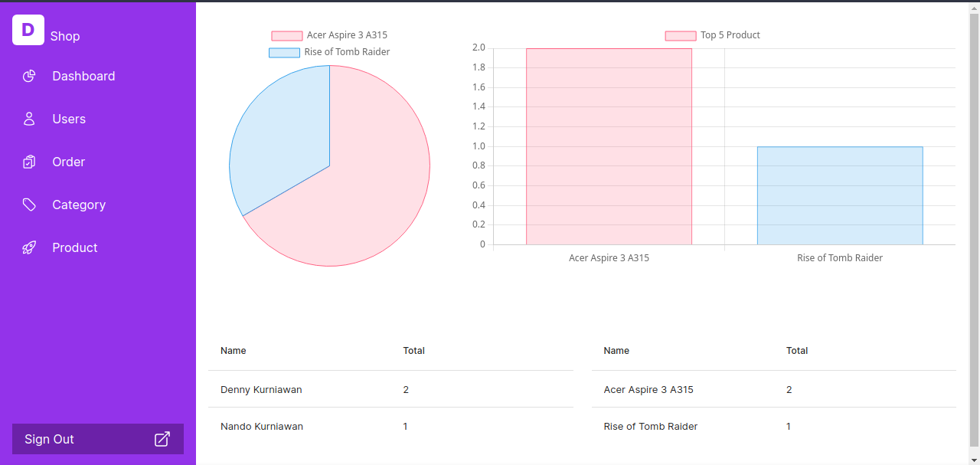
Task: Click the Category tag icon
Action: (x=29, y=205)
